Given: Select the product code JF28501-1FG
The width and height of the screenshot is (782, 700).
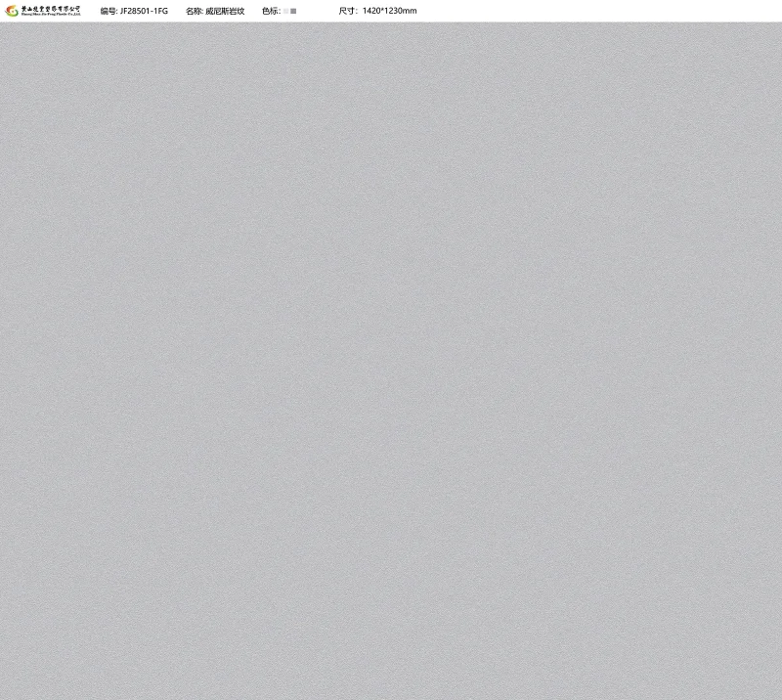Looking at the screenshot, I should click(x=144, y=11).
